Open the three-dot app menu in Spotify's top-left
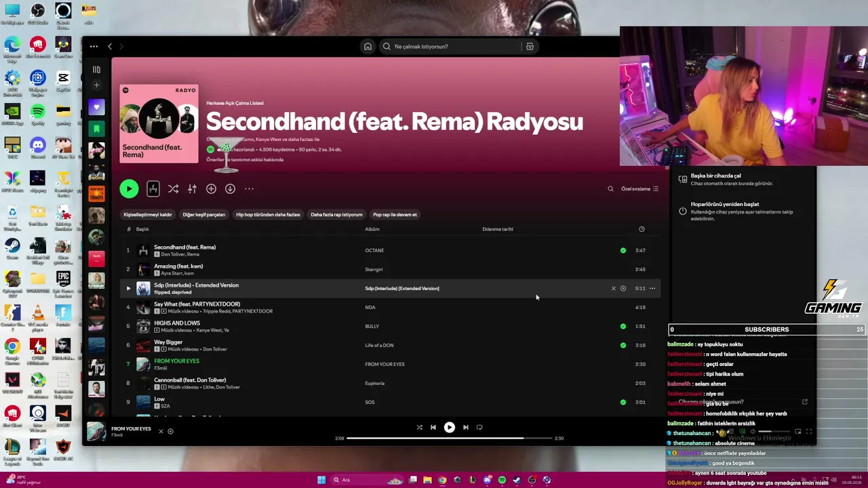The height and width of the screenshot is (488, 868). pos(94,47)
